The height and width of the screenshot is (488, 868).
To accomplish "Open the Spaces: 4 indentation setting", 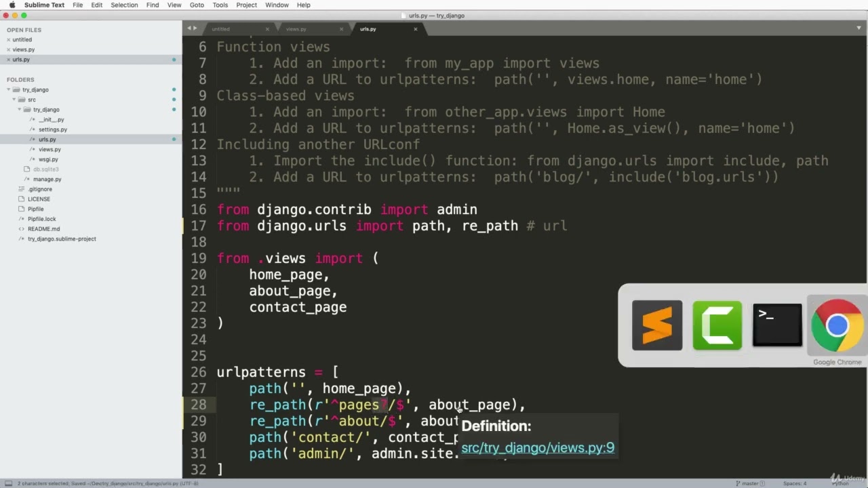I will click(x=795, y=483).
